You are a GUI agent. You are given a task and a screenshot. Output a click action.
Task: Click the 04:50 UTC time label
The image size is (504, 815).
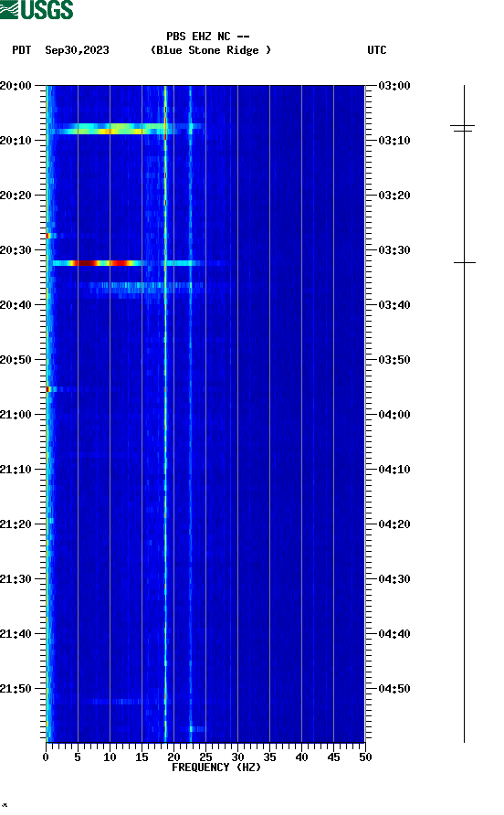coord(394,689)
